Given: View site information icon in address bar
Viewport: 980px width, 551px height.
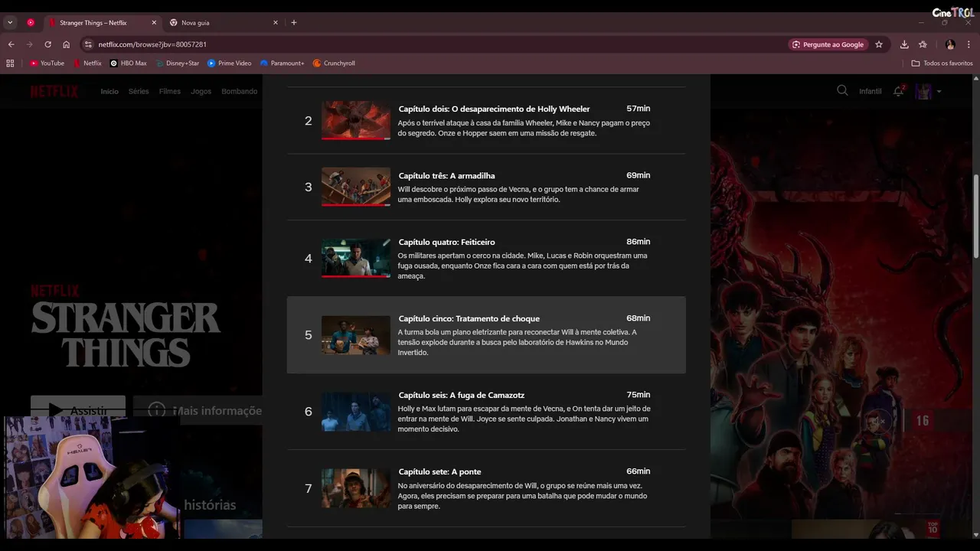Looking at the screenshot, I should coord(88,44).
